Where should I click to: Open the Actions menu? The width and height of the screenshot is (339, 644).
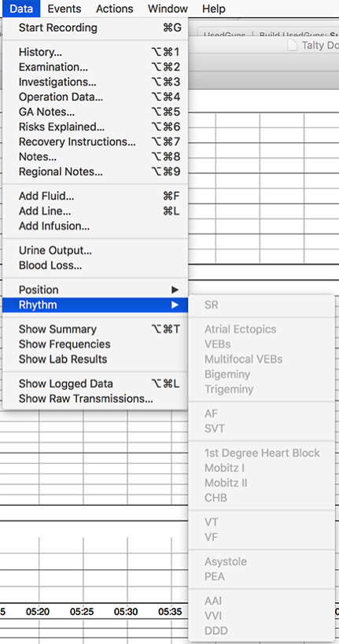(x=115, y=9)
